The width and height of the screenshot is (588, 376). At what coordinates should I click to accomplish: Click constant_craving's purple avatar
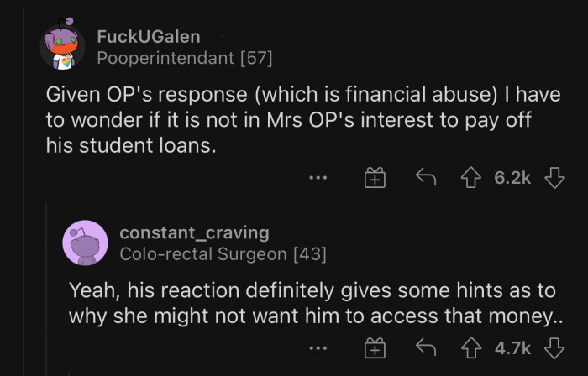tap(84, 243)
